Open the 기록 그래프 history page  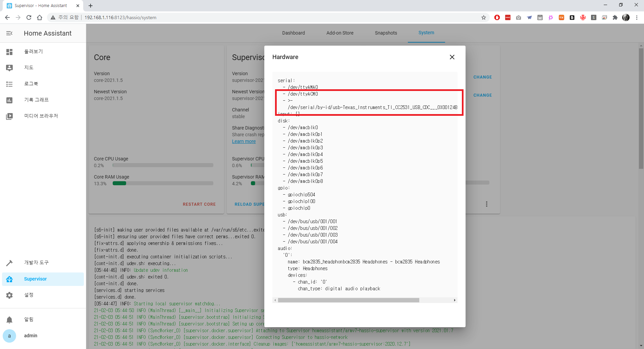click(x=43, y=100)
